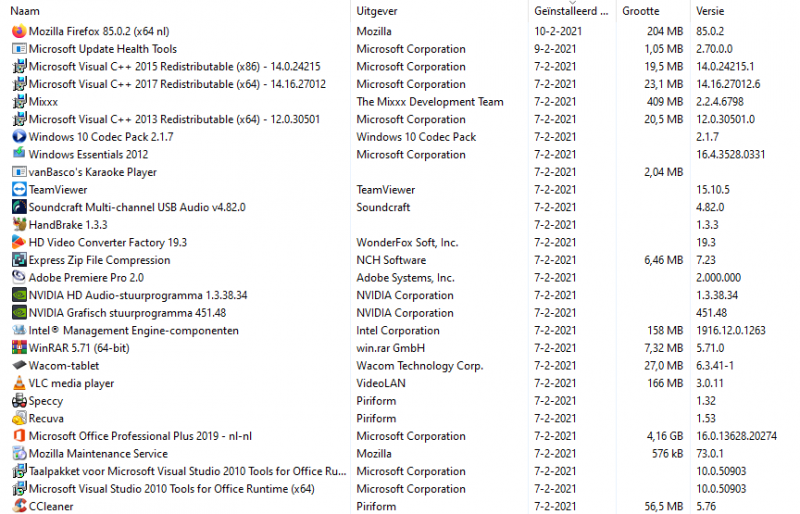Screen dimensions: 800x514
Task: Select the HandBrake 1.3.3 name
Action: pyautogui.click(x=68, y=225)
